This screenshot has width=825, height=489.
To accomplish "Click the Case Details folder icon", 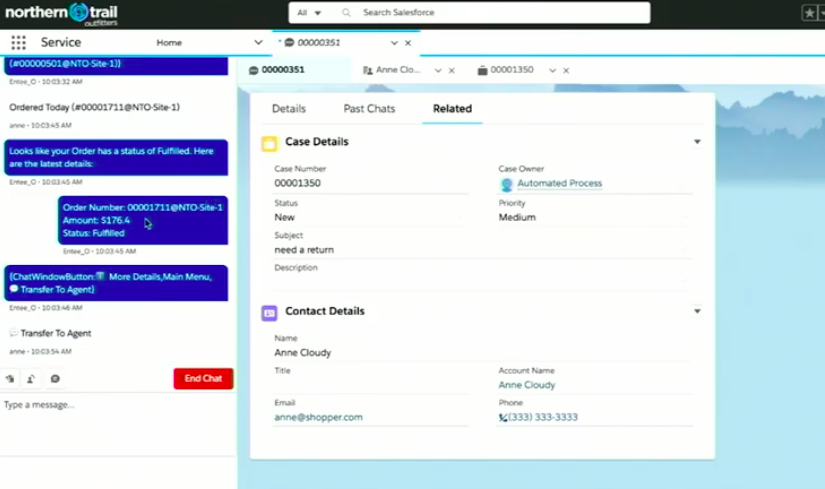I will click(269, 143).
